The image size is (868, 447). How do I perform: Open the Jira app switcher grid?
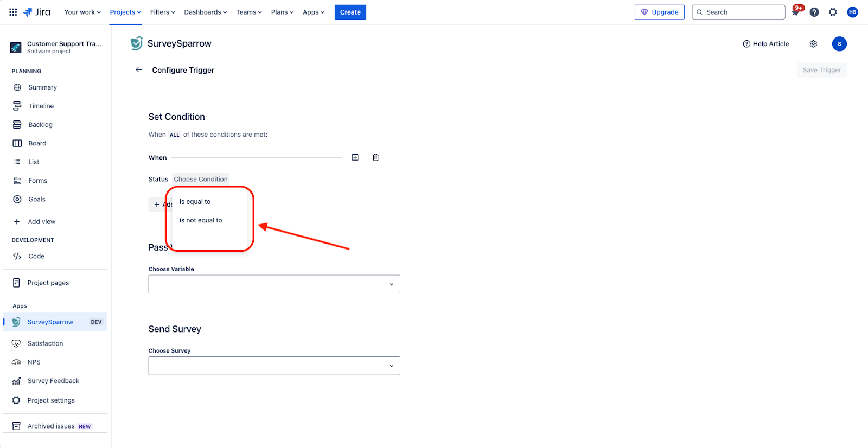click(x=13, y=12)
